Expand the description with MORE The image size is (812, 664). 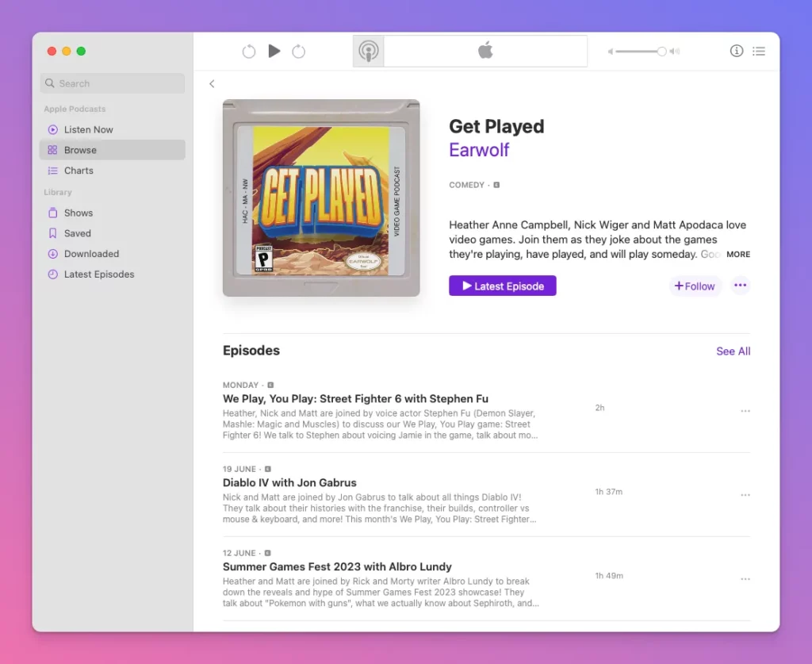pos(737,255)
